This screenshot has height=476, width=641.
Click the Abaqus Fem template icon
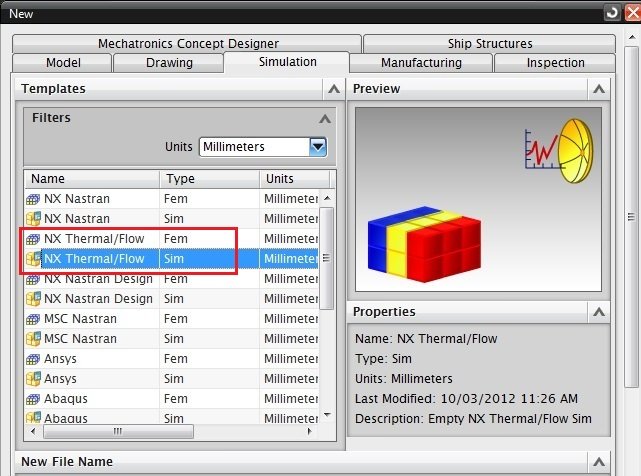click(x=33, y=399)
